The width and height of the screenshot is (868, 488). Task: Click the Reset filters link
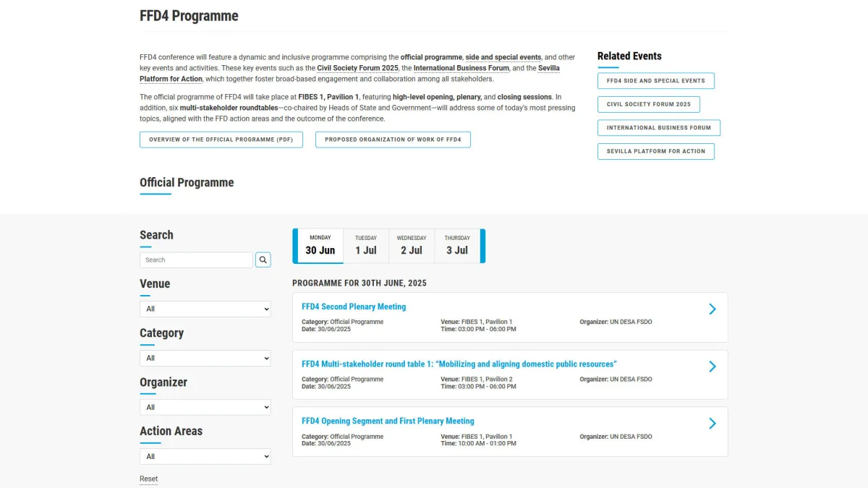148,479
